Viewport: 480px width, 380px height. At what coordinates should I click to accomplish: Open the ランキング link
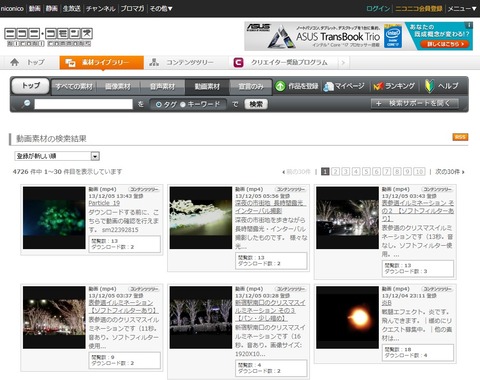400,86
